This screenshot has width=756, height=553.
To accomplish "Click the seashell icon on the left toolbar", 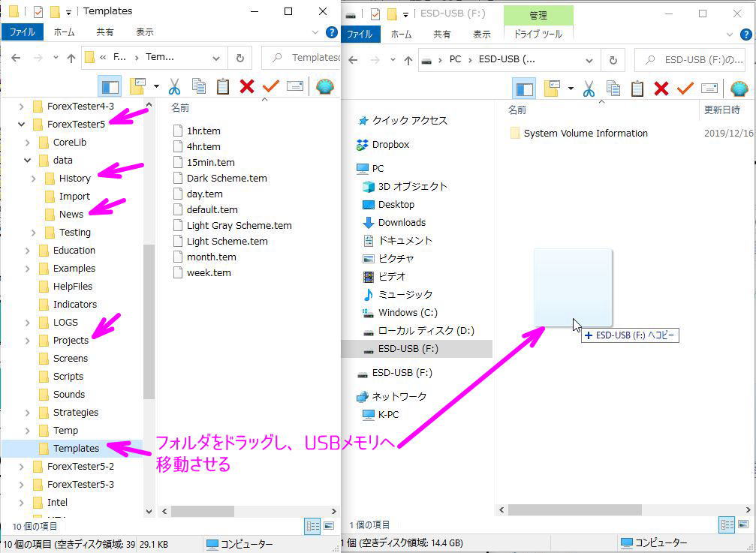I will [x=324, y=86].
